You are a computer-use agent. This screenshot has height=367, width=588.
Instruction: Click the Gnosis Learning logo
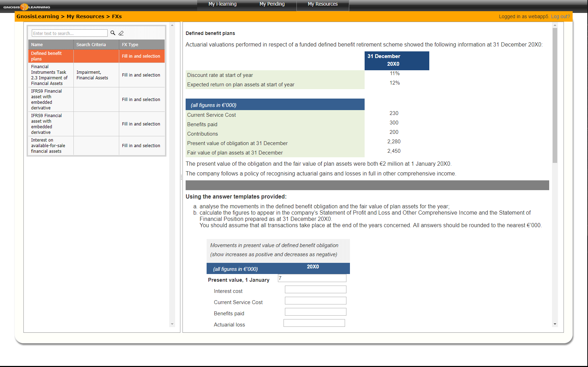click(x=27, y=7)
